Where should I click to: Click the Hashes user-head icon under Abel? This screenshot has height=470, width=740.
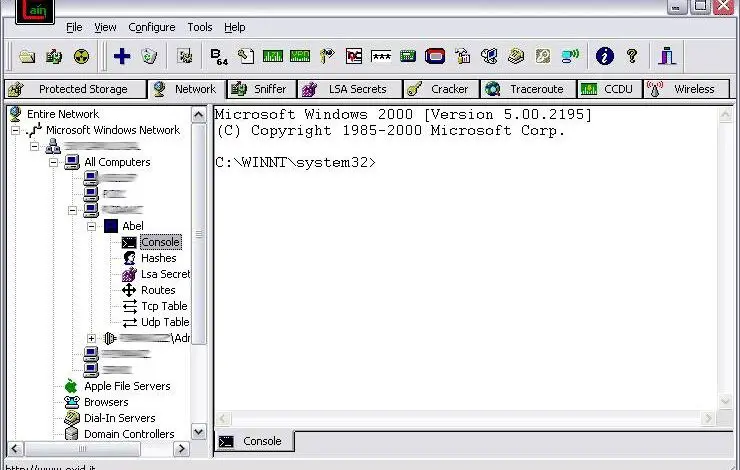(x=129, y=258)
